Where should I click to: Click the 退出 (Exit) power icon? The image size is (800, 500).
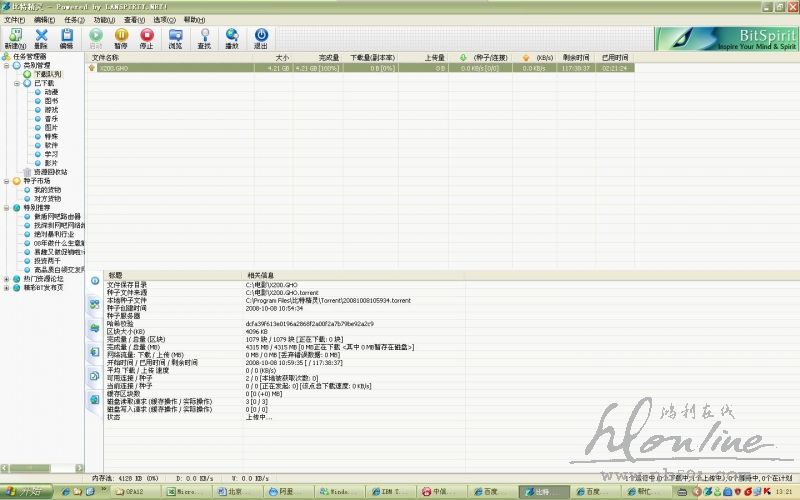click(261, 37)
